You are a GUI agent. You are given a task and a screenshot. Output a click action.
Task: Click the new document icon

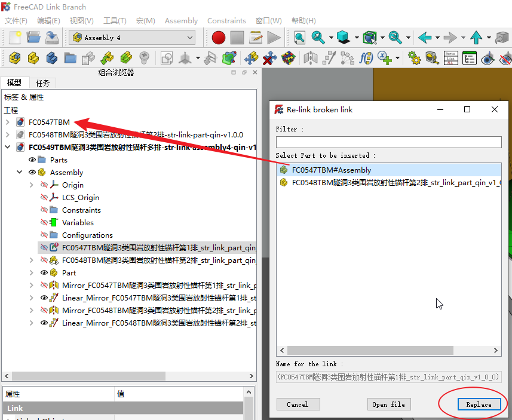coord(14,38)
